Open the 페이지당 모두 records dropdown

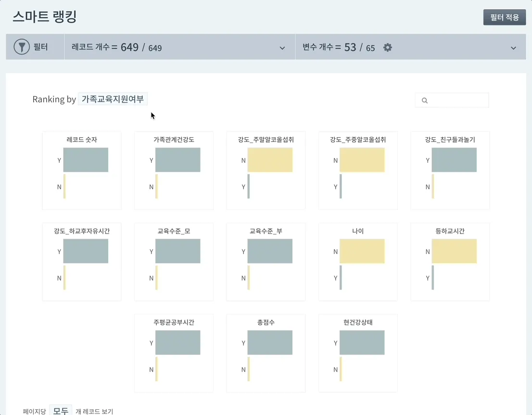(x=61, y=411)
